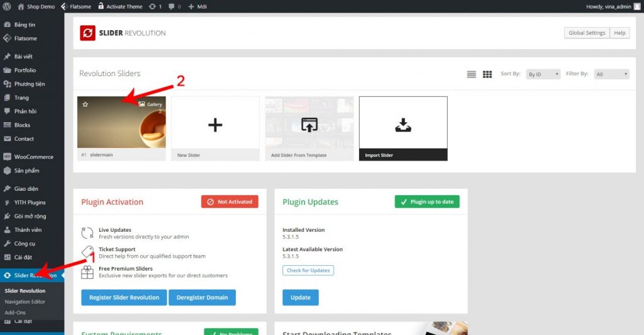Image resolution: width=644 pixels, height=335 pixels.
Task: Open Flatsome admin bar menu
Action: pos(76,6)
